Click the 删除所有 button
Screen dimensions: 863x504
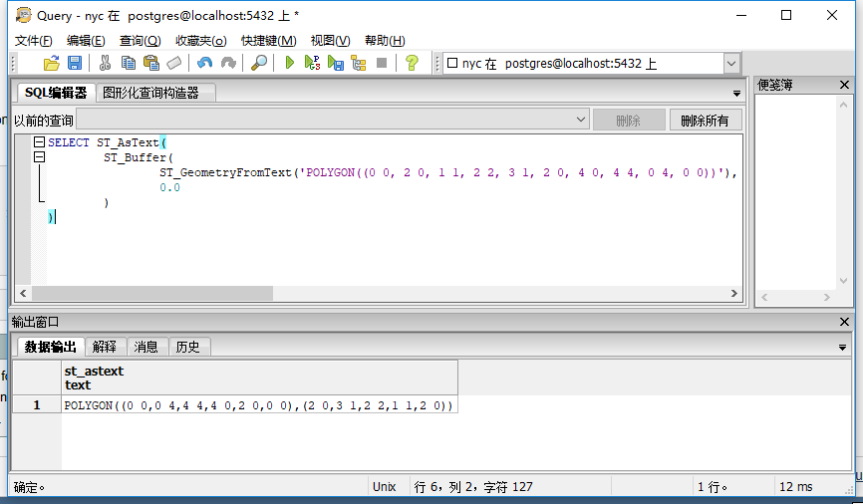[x=705, y=120]
